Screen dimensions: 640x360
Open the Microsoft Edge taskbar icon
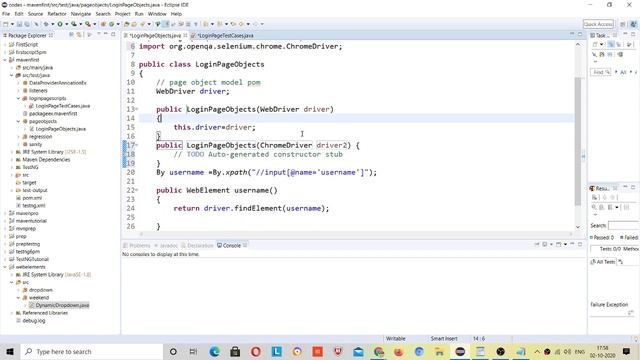(214, 351)
